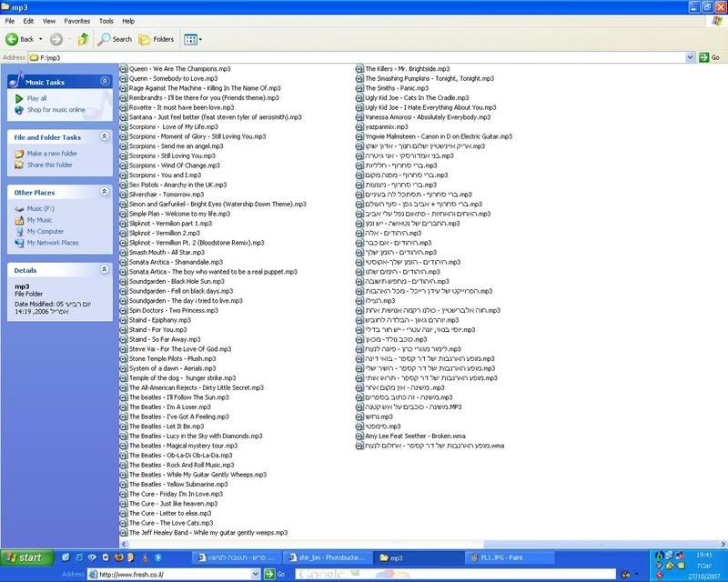Open the Help menu
The width and height of the screenshot is (728, 582).
pyautogui.click(x=128, y=21)
